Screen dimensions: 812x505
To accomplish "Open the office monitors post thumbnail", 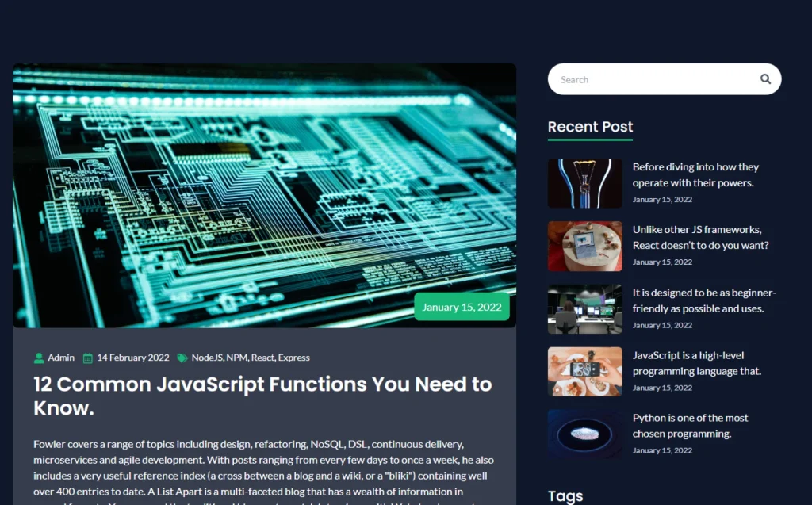I will [x=584, y=309].
